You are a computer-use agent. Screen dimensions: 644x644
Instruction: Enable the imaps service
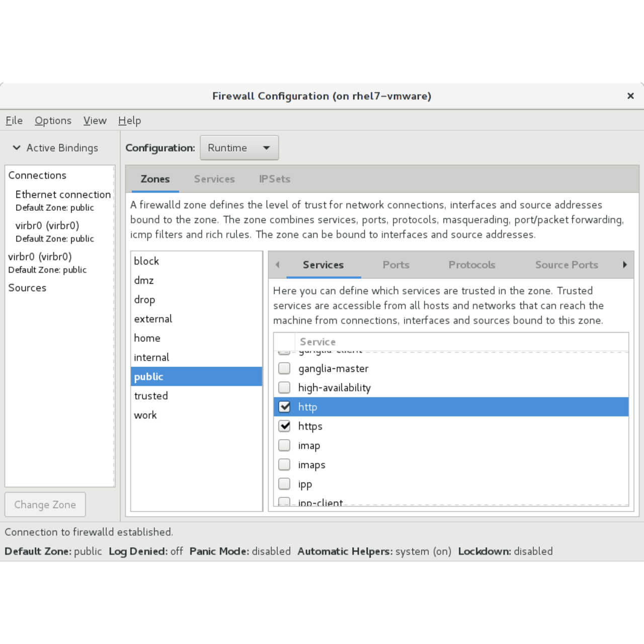click(x=284, y=464)
